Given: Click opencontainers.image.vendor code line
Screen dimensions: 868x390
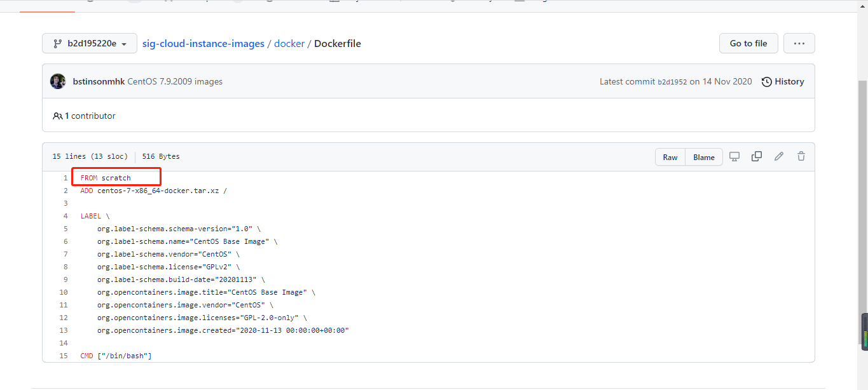Looking at the screenshot, I should (x=185, y=305).
